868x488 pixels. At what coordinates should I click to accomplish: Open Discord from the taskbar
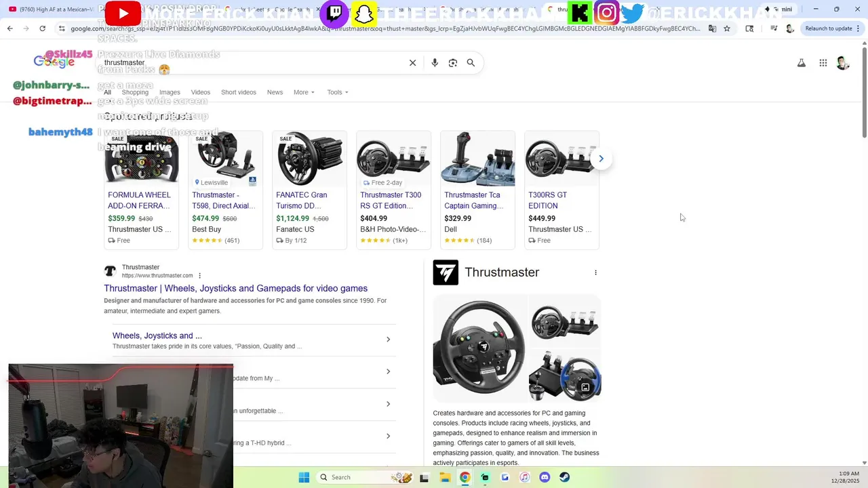click(x=545, y=477)
